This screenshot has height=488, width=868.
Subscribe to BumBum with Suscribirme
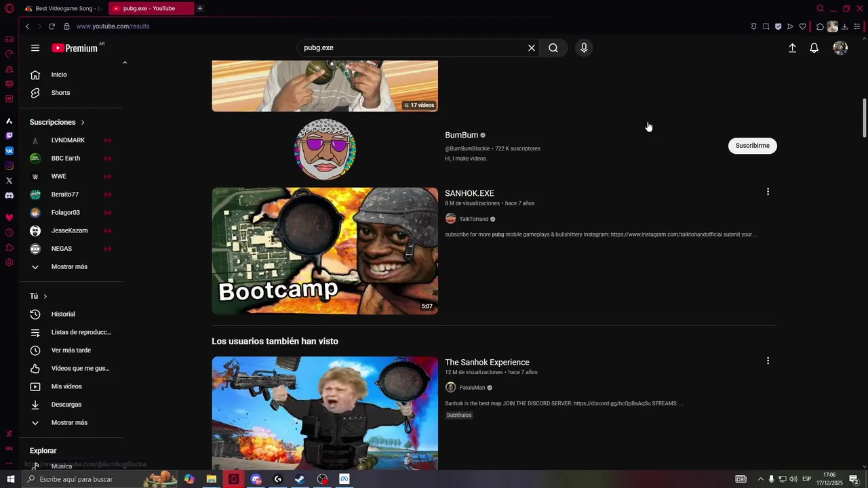pyautogui.click(x=753, y=146)
